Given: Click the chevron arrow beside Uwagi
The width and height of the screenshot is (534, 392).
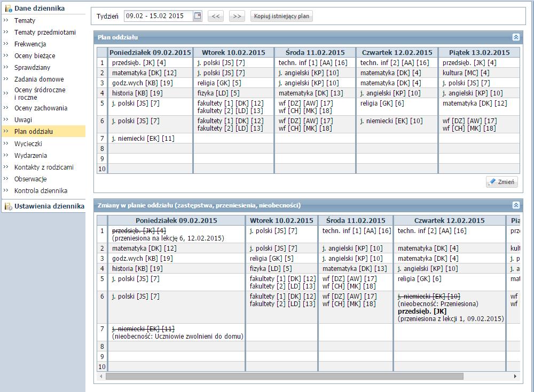Looking at the screenshot, I should coord(6,119).
